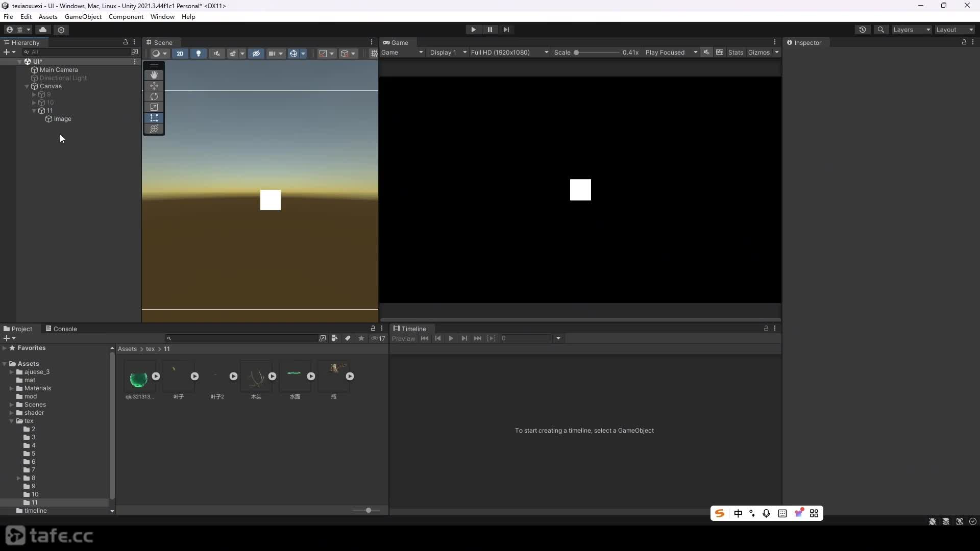Select the Rect tool in Scene toolbar
Screen dimensions: 980x551
(x=154, y=118)
